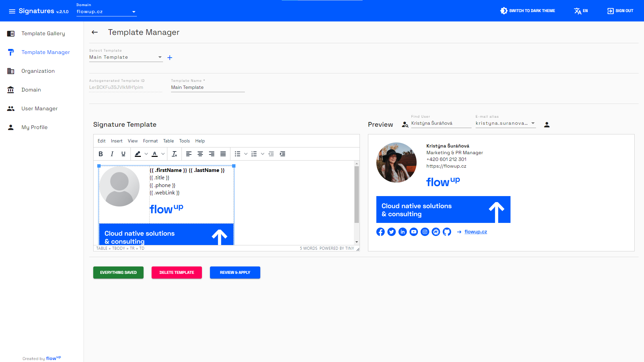This screenshot has height=362, width=644.
Task: Open the main hamburger menu
Action: pyautogui.click(x=12, y=11)
